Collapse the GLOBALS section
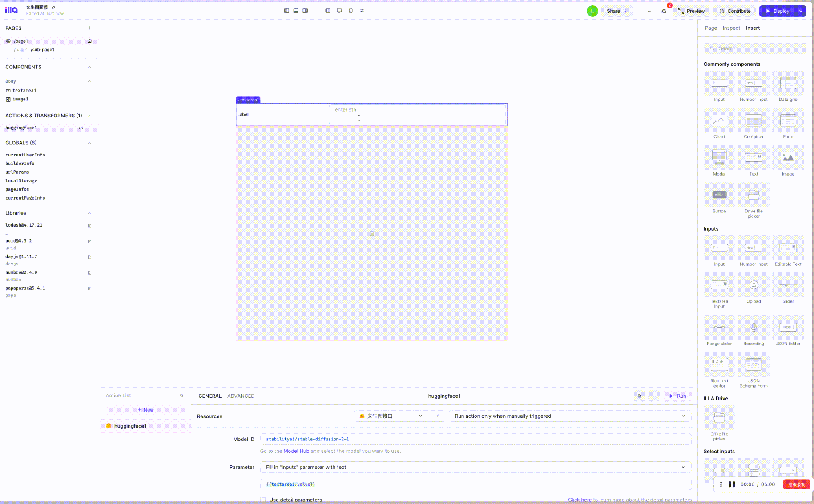The height and width of the screenshot is (504, 814). coord(89,143)
